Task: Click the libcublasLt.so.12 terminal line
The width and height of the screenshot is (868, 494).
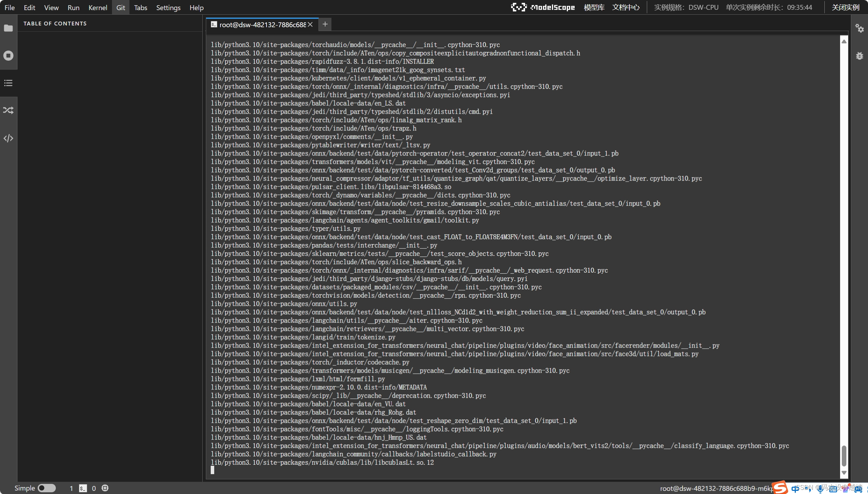Action: click(x=322, y=462)
